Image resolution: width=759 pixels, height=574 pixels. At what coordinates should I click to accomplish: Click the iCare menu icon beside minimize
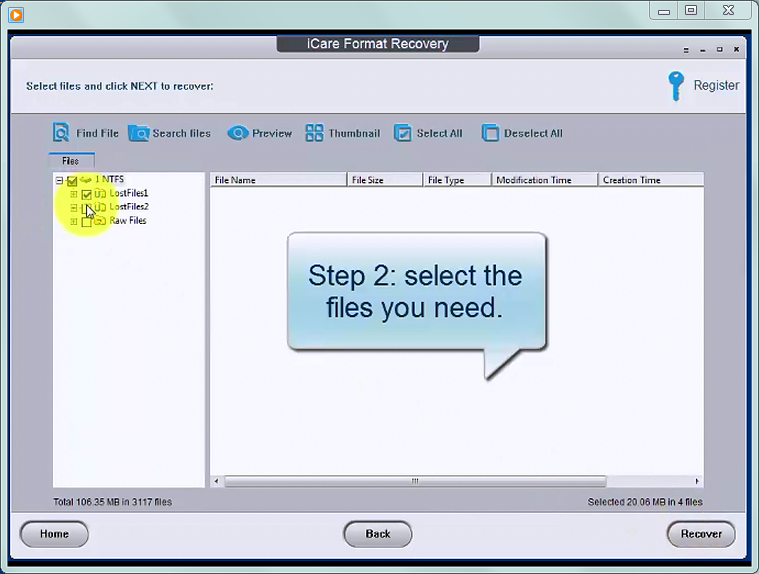[x=686, y=50]
